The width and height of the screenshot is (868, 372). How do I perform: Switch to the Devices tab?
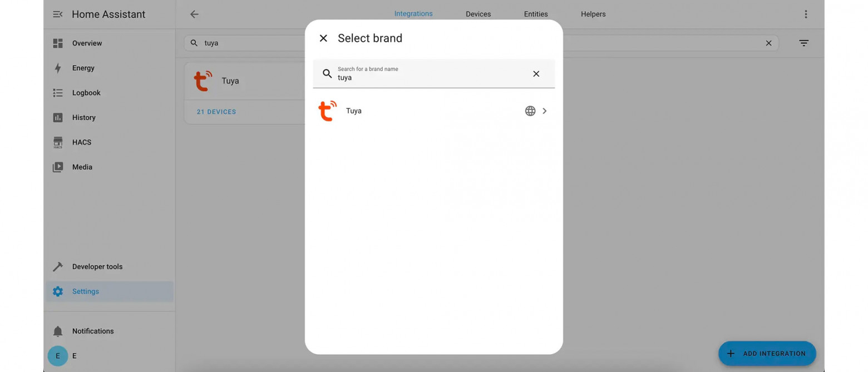point(477,14)
